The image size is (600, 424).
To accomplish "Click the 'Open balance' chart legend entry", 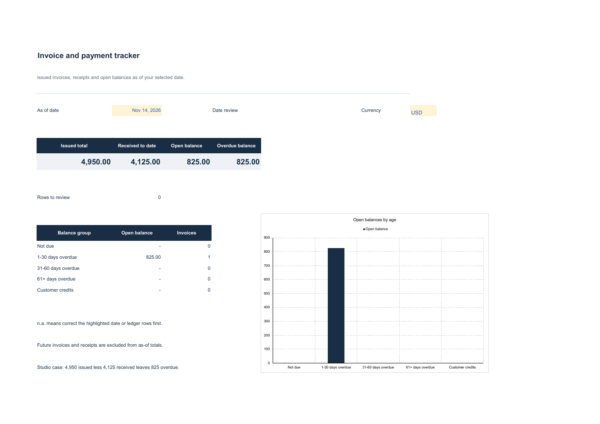I will point(375,229).
